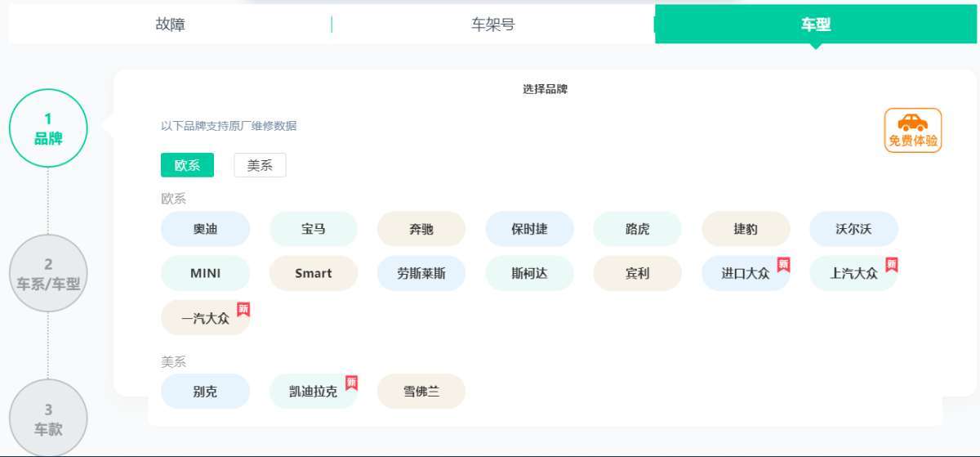Select the 一汽大众 brand
The width and height of the screenshot is (980, 457).
(x=205, y=318)
